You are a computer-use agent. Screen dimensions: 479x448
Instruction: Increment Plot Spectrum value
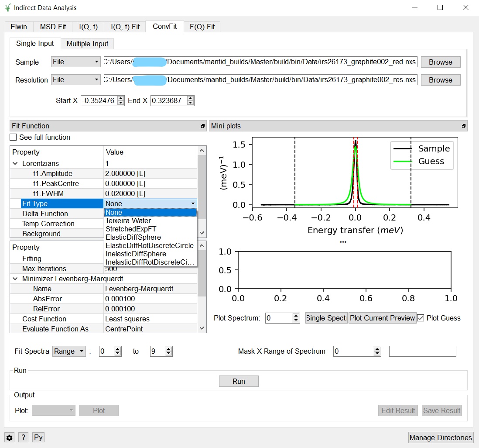coord(296,316)
